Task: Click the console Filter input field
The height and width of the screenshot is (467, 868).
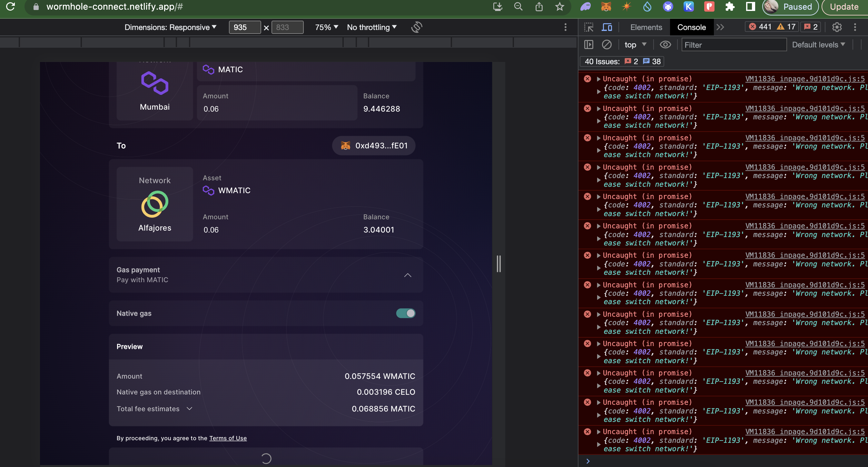Action: (734, 45)
